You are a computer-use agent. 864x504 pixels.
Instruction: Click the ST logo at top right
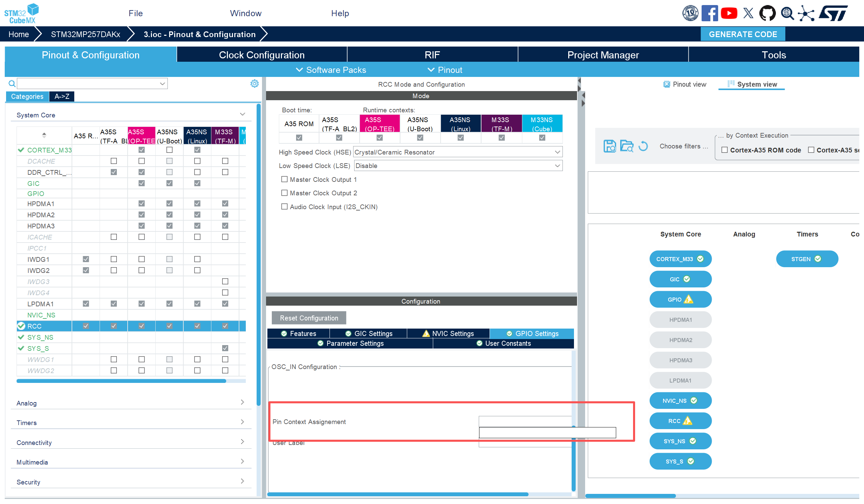(x=834, y=13)
